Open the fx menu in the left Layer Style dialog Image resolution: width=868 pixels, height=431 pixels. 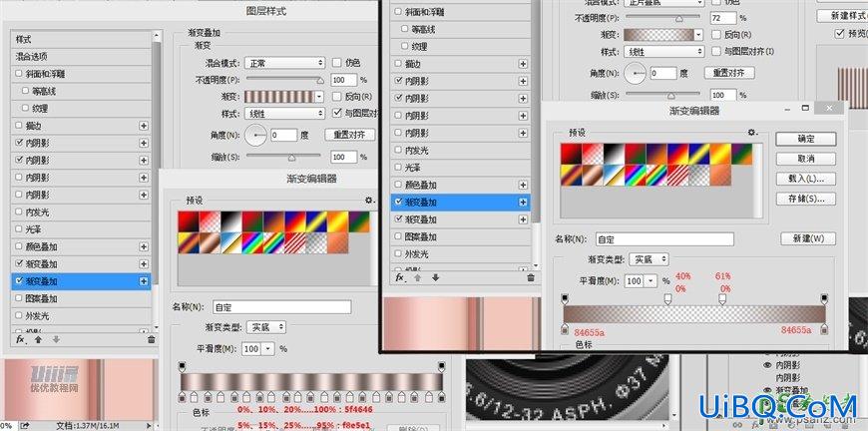click(21, 339)
